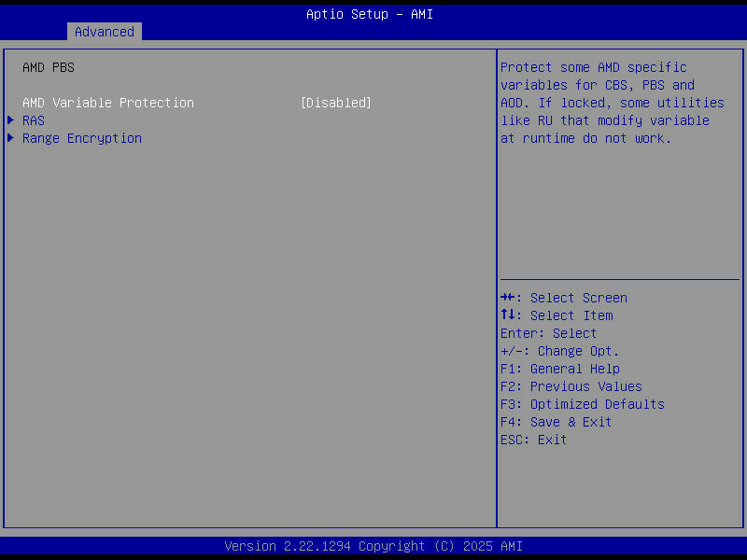Click the Version 2.22.1294 footer text
This screenshot has height=560, width=747.
(373, 546)
